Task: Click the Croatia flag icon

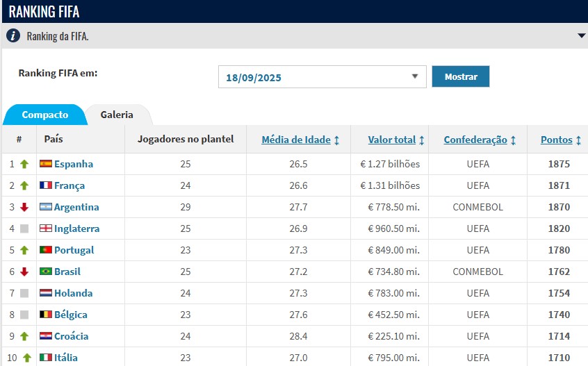Action: [46, 336]
